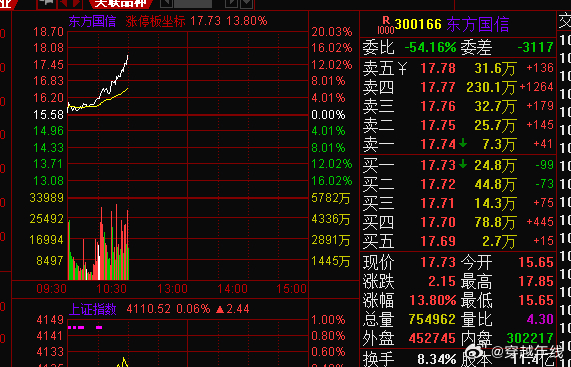Click the 5782万 volume axis label

point(331,198)
